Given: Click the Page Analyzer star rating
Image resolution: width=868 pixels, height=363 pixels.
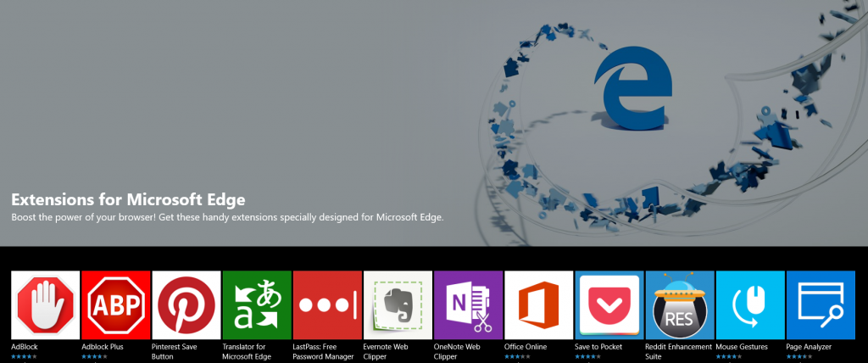Looking at the screenshot, I should click(x=799, y=356).
